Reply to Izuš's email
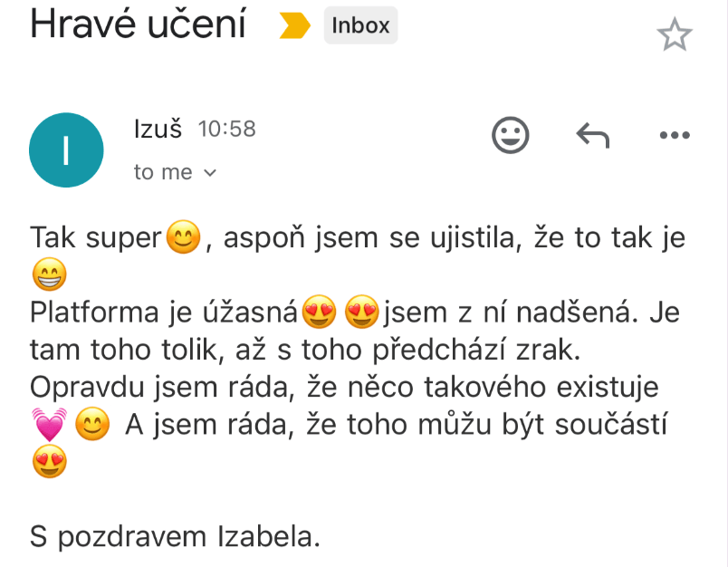This screenshot has height=567, width=728. (593, 136)
